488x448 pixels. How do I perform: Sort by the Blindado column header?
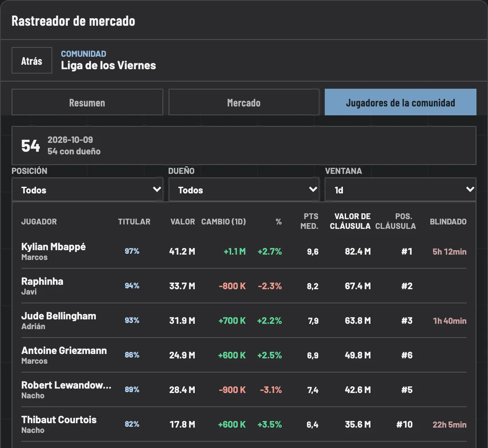448,221
